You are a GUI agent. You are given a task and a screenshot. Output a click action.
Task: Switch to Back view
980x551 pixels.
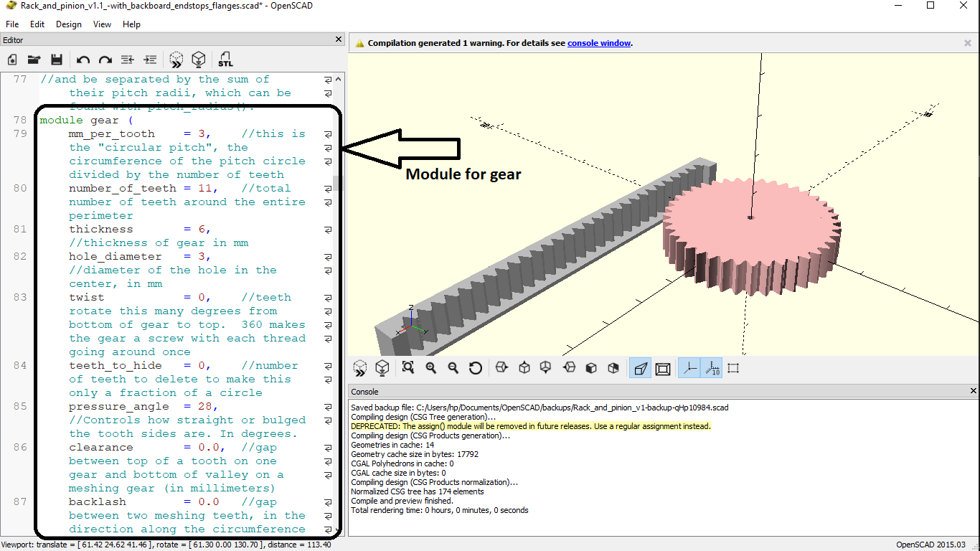tap(613, 368)
